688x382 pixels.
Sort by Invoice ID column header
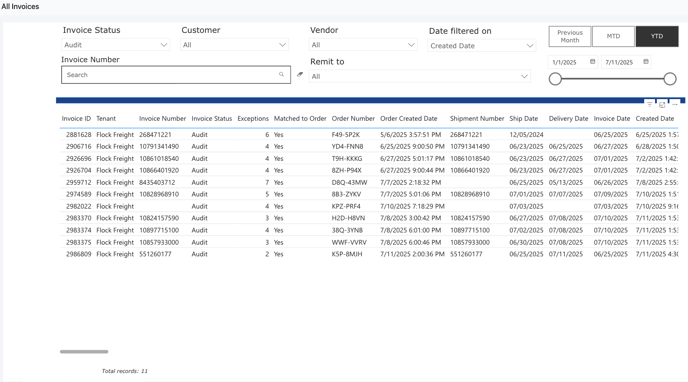76,118
